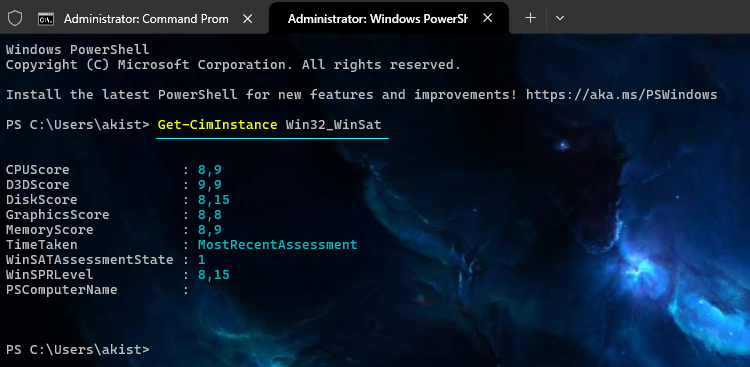The width and height of the screenshot is (750, 367).
Task: Click the Windows PowerShell header line
Action: 77,49
